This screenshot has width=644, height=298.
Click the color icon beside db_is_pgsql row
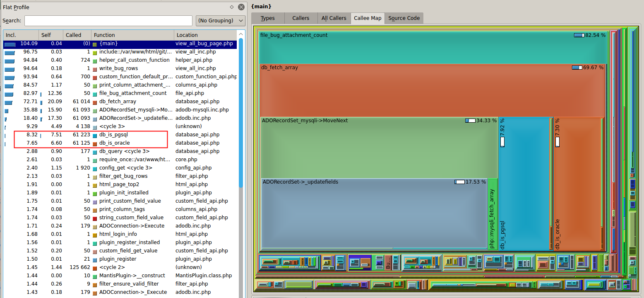pyautogui.click(x=95, y=135)
